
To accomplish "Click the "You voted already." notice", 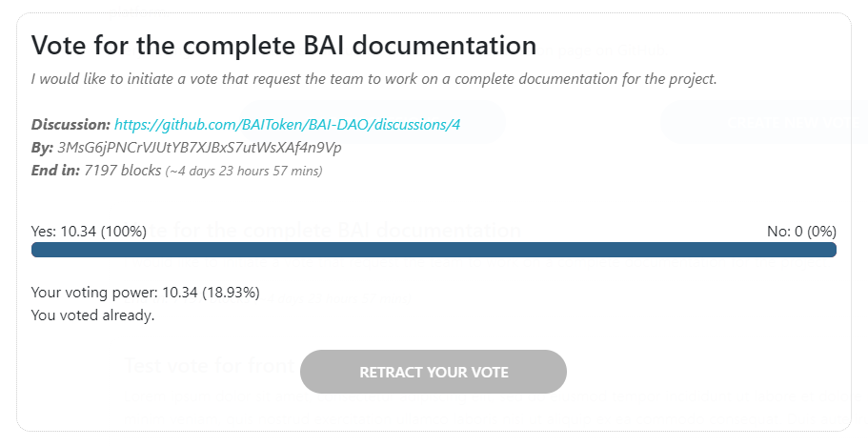I will [x=92, y=315].
